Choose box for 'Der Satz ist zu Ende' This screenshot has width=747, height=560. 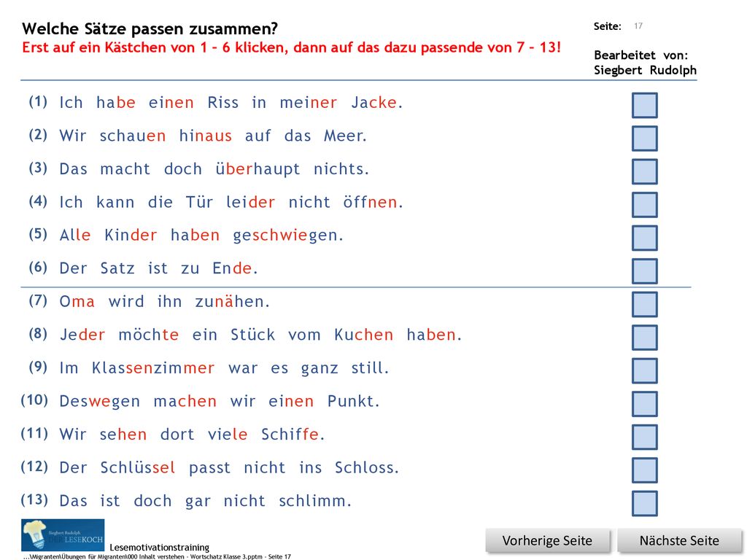(x=645, y=271)
